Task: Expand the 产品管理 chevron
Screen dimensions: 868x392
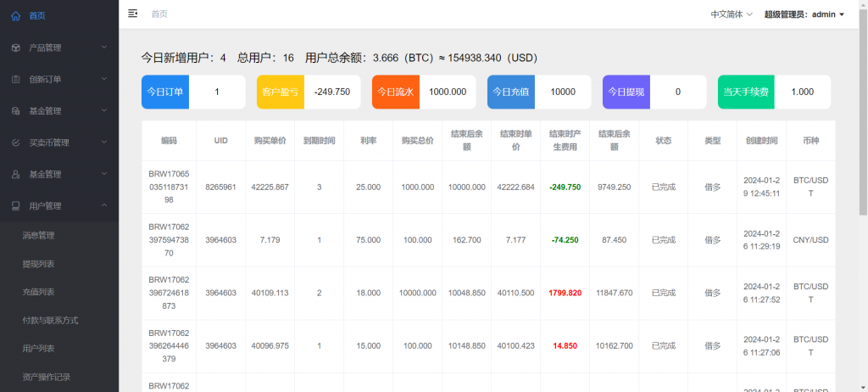Action: click(x=104, y=48)
